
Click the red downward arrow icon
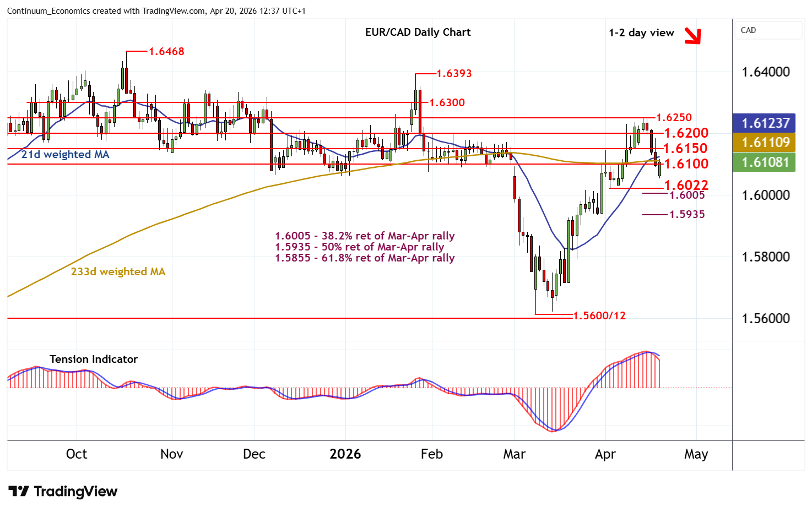click(x=692, y=35)
